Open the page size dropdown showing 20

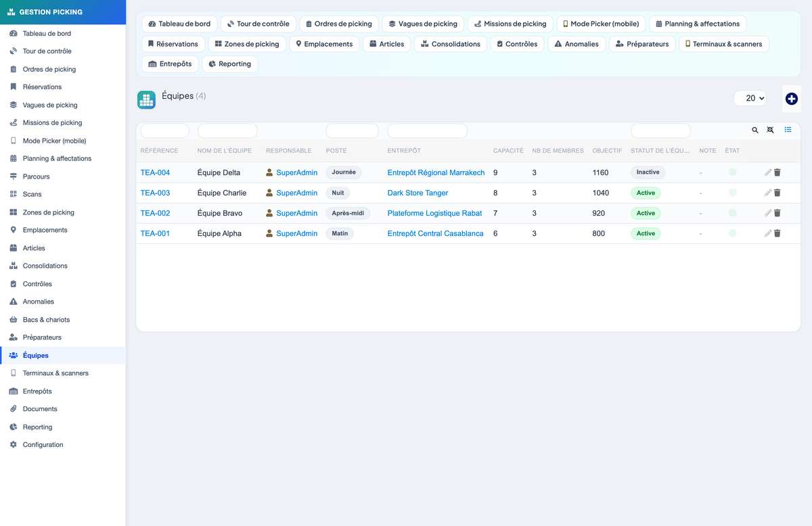(x=750, y=98)
